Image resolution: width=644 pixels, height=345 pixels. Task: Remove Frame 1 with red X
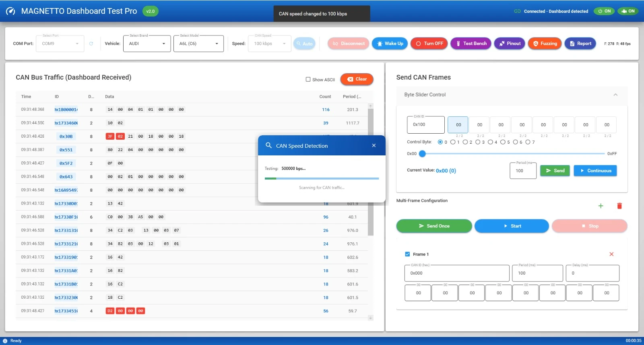[611, 254]
